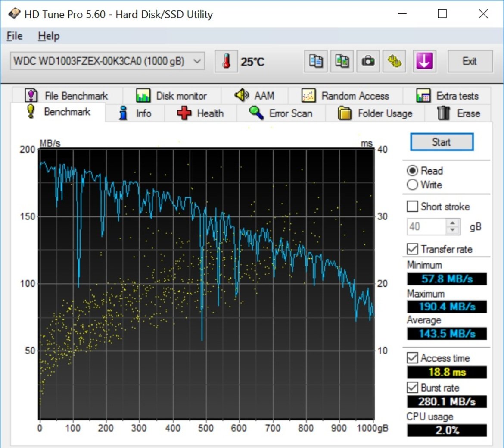The image size is (504, 448).
Task: Click the purple down-arrow icon
Action: (x=424, y=61)
